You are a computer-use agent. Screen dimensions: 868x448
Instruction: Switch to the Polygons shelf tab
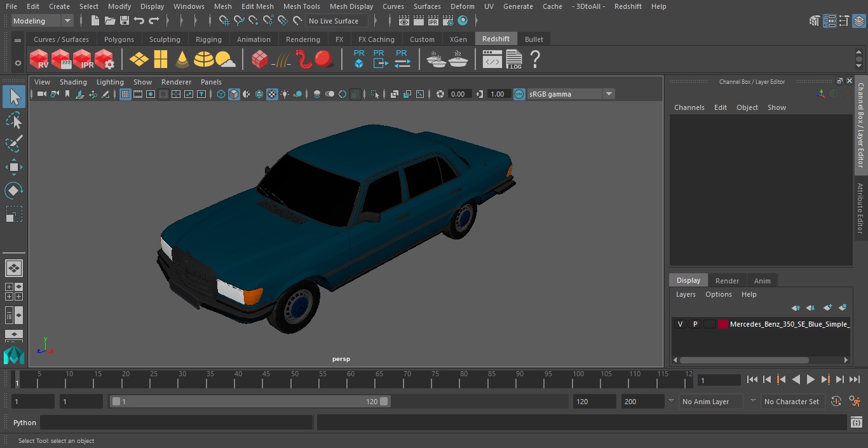click(119, 39)
